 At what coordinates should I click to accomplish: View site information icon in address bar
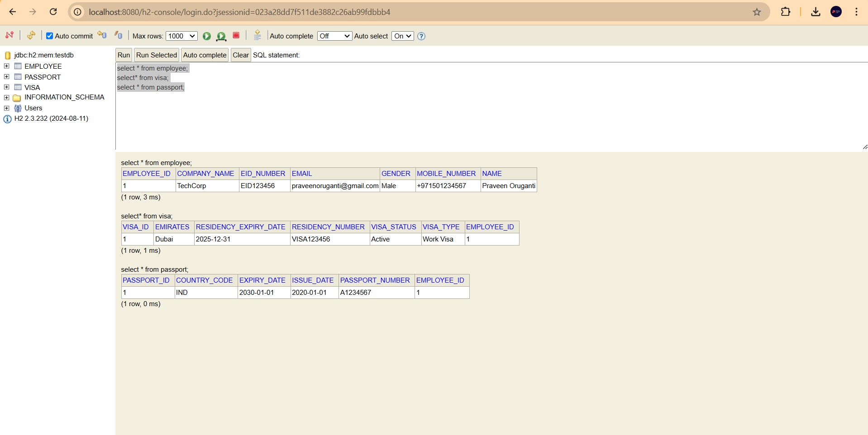[x=78, y=12]
